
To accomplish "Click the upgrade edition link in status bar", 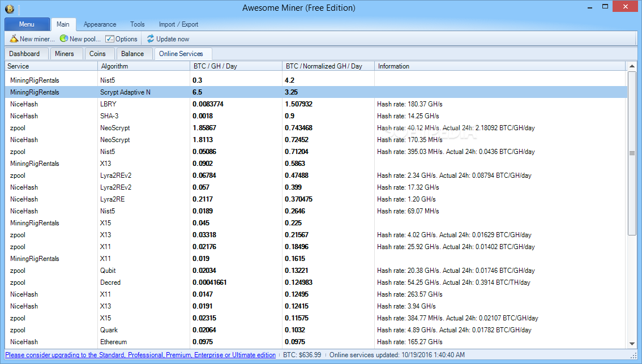I will 140,355.
